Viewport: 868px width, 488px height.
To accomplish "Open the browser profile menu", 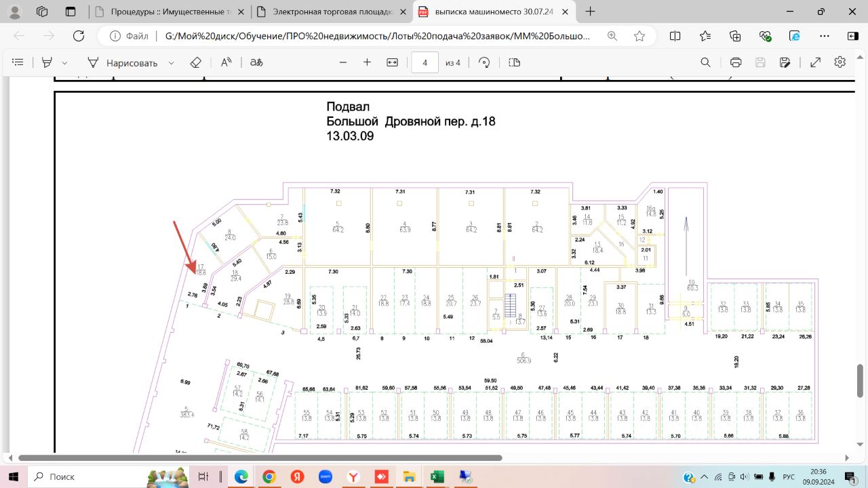I will click(15, 12).
